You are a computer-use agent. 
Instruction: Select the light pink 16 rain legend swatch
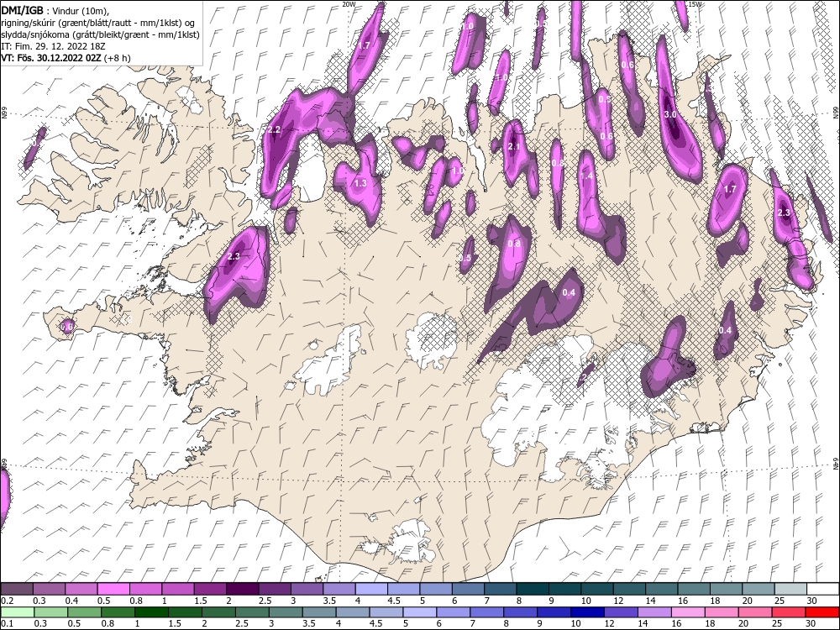(687, 612)
